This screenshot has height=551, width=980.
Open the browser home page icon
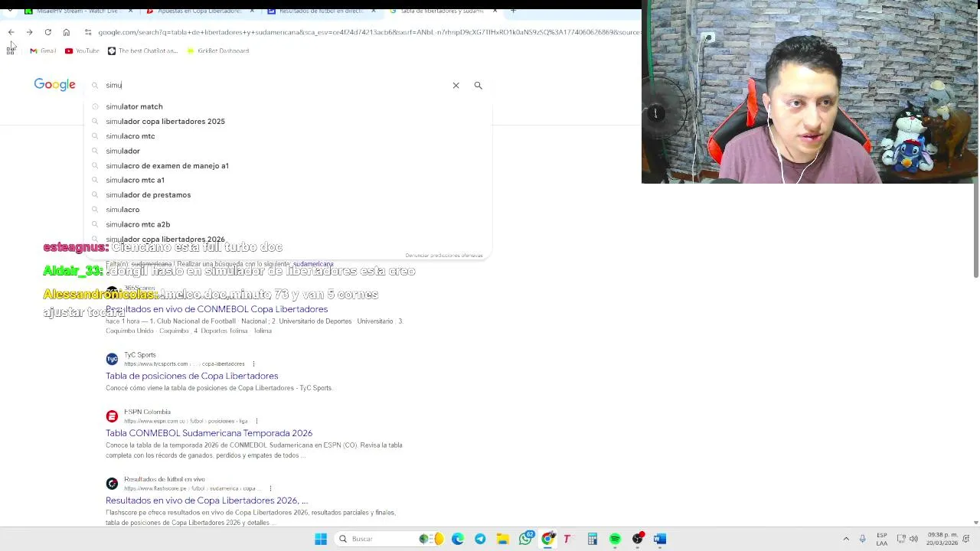tap(67, 32)
